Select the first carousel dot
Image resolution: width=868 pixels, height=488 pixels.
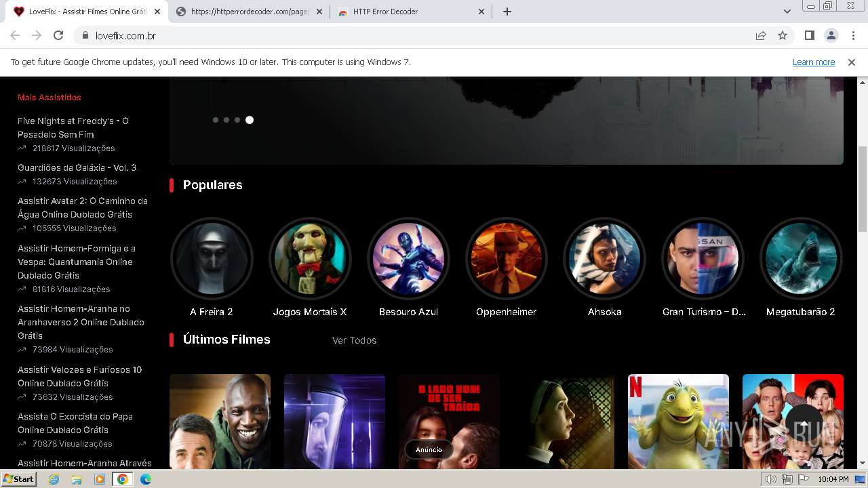[x=216, y=120]
